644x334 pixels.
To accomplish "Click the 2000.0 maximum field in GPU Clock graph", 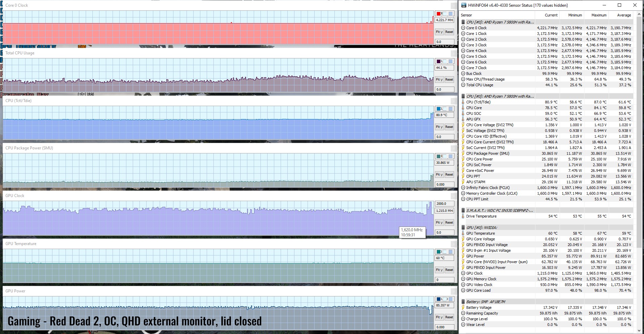I will coord(444,203).
